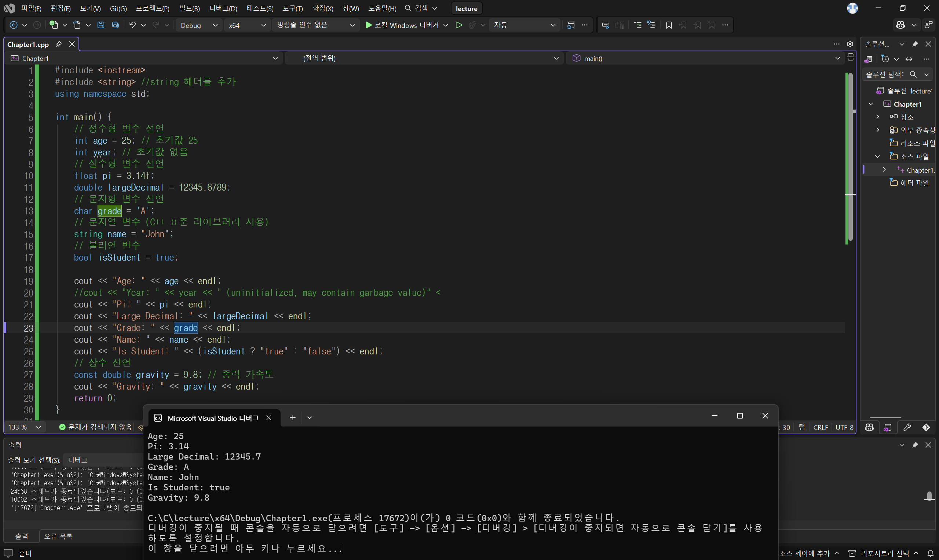Screen dimensions: 939x560
Task: Open editor settings gear above the code
Action: [x=850, y=44]
